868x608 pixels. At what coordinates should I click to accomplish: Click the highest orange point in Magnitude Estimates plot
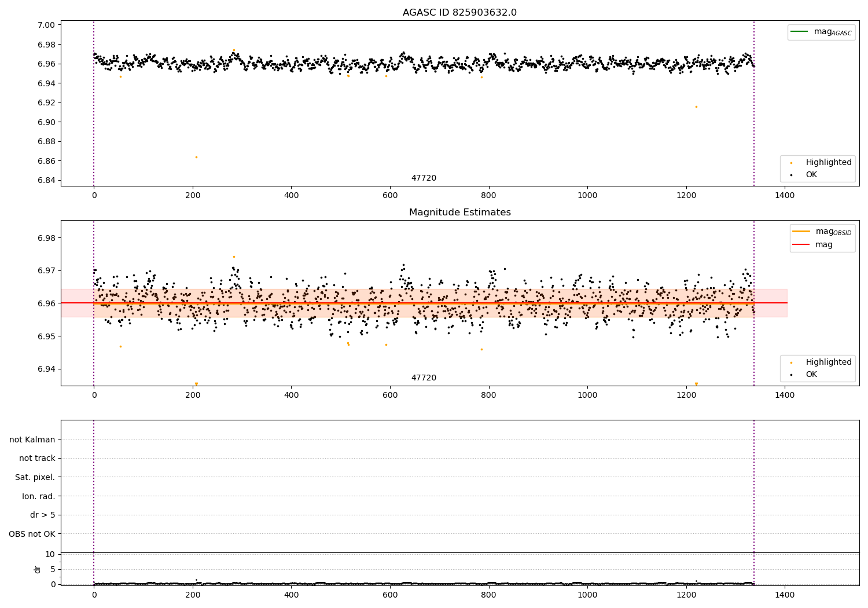click(234, 257)
